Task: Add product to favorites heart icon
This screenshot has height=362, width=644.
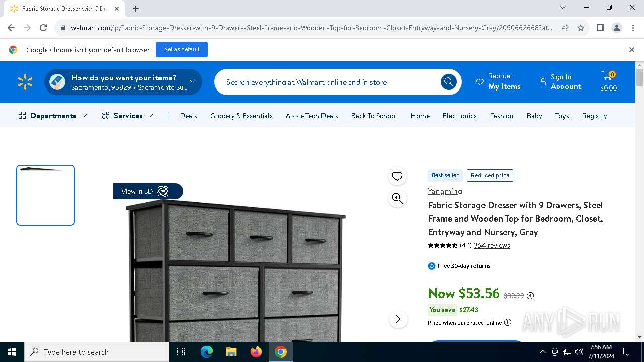Action: click(397, 176)
